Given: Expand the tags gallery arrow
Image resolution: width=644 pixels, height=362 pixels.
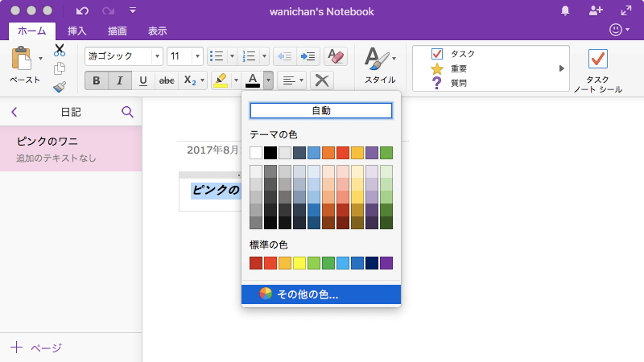Looking at the screenshot, I should pyautogui.click(x=561, y=68).
